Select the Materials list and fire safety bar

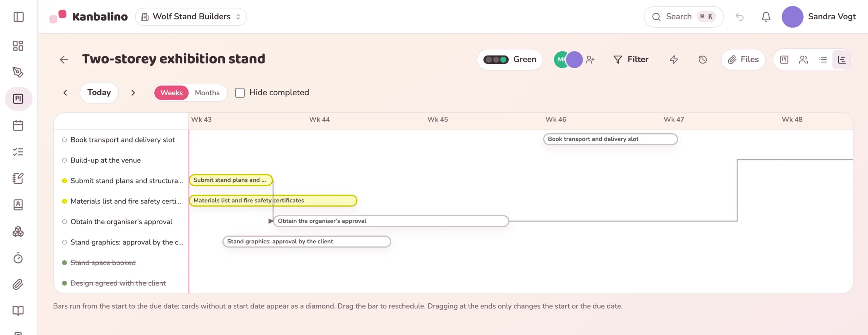click(273, 201)
